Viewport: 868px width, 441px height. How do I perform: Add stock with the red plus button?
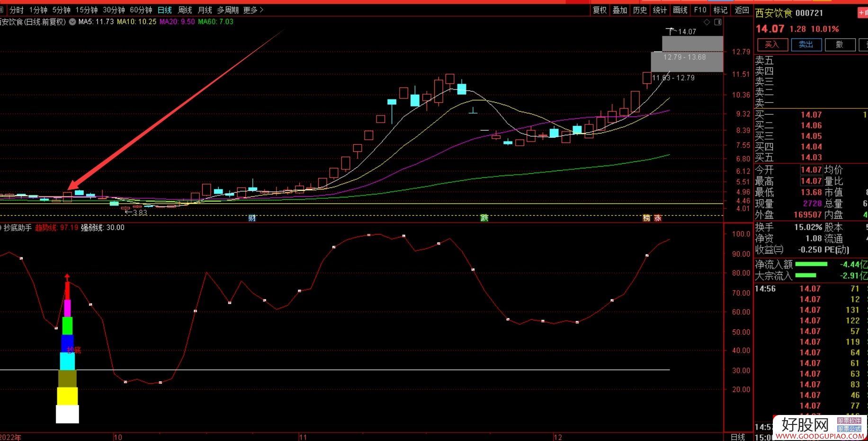pyautogui.click(x=863, y=13)
